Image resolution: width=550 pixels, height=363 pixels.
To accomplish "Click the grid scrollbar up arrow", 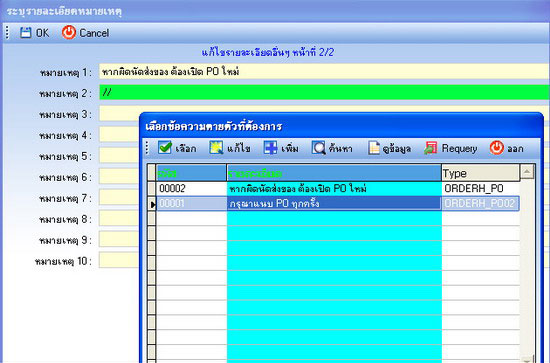I will pyautogui.click(x=527, y=172).
